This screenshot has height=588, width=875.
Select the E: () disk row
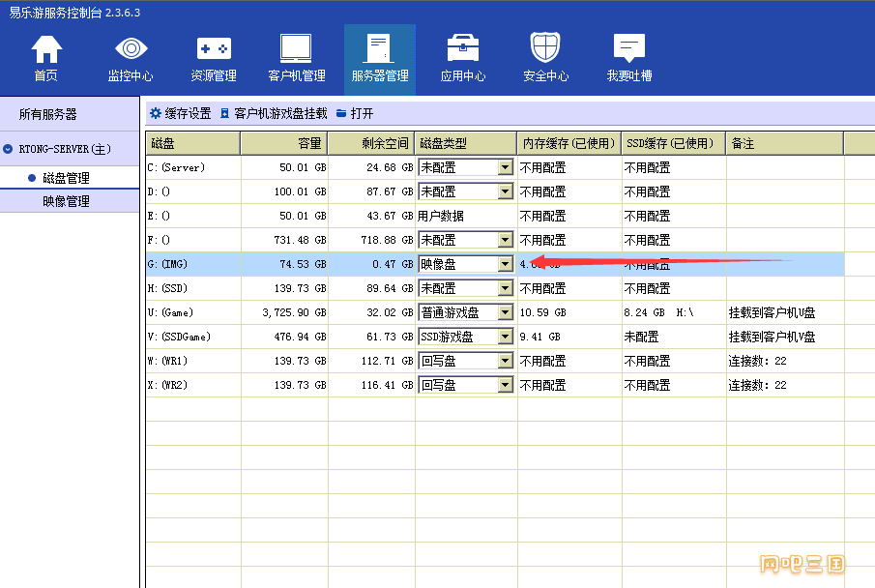[x=495, y=216]
